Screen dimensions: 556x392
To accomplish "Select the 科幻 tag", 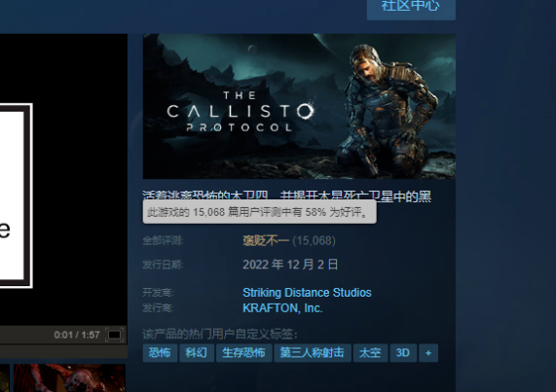I will pos(197,353).
